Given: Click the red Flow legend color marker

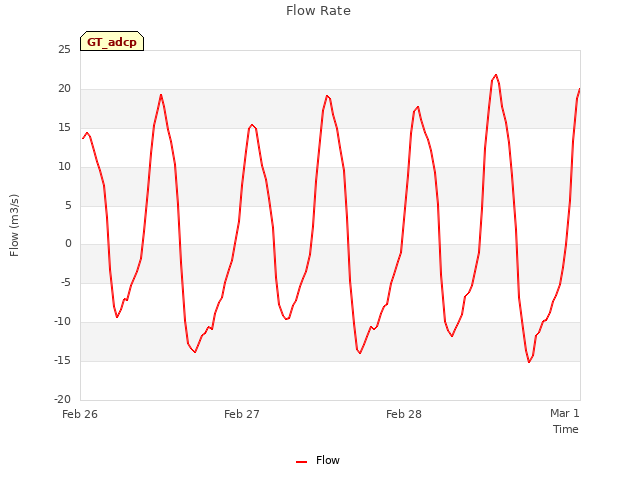Looking at the screenshot, I should tap(301, 462).
